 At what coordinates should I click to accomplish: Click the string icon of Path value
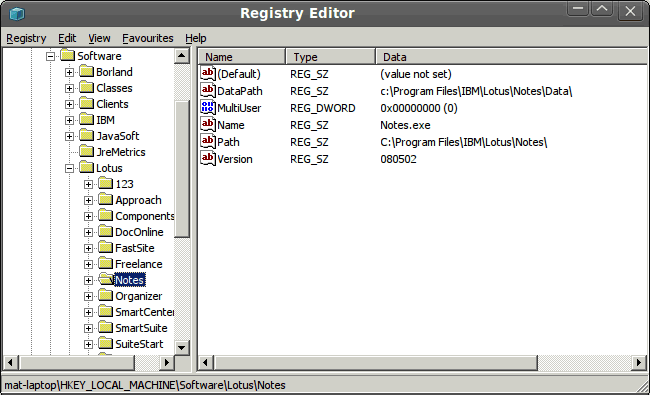pos(208,142)
